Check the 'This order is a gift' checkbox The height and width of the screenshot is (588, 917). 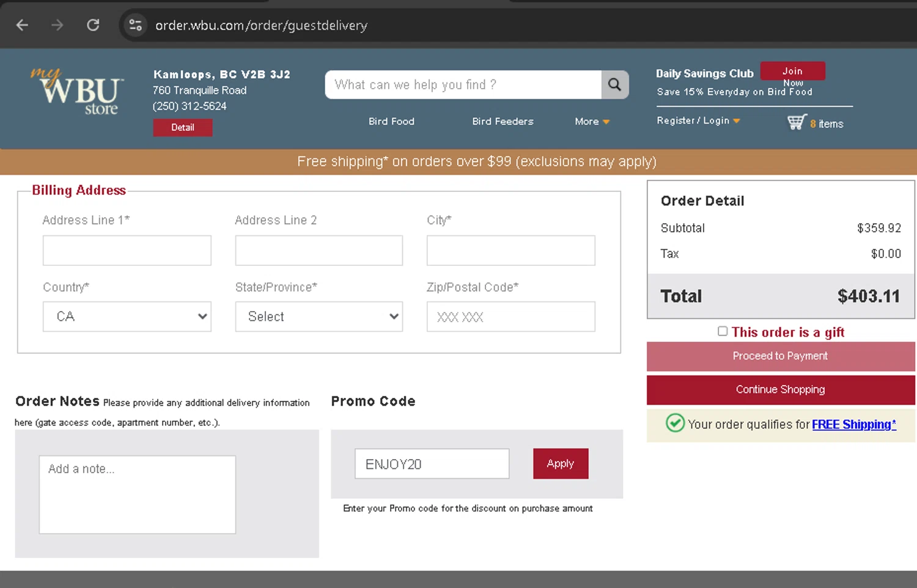(723, 331)
